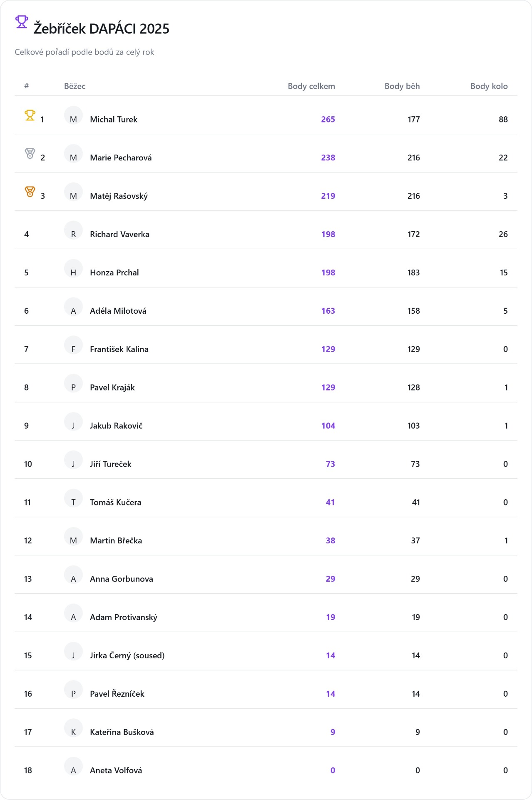Image resolution: width=532 pixels, height=800 pixels.
Task: Click the gold trophy icon for first place
Action: pyautogui.click(x=30, y=115)
